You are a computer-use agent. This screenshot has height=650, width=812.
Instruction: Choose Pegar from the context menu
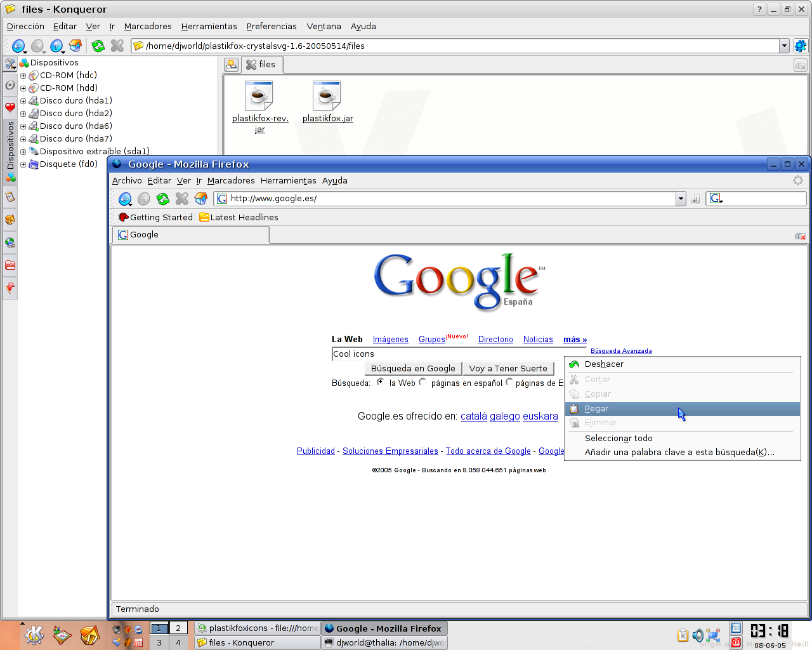[x=683, y=409]
